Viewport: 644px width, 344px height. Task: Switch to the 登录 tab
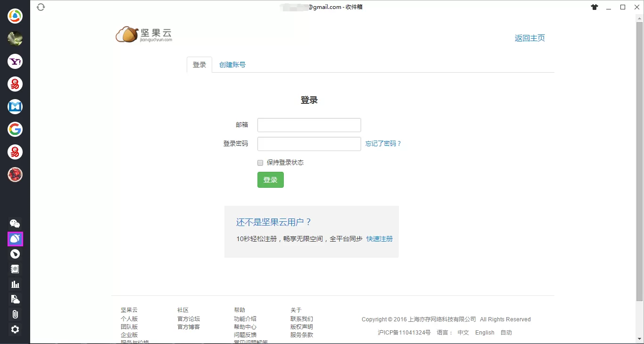point(199,65)
